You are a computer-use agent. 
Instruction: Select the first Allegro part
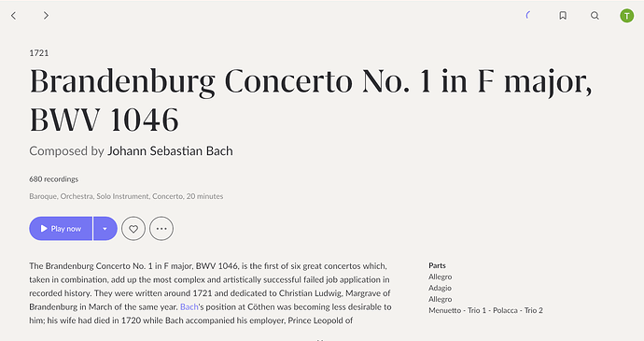click(x=441, y=277)
